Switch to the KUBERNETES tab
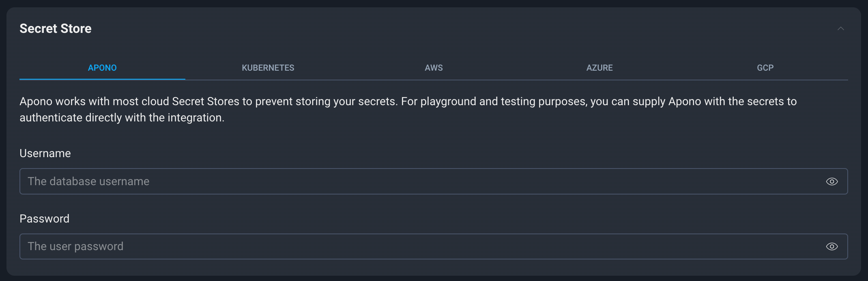This screenshot has height=281, width=868. pos(268,68)
